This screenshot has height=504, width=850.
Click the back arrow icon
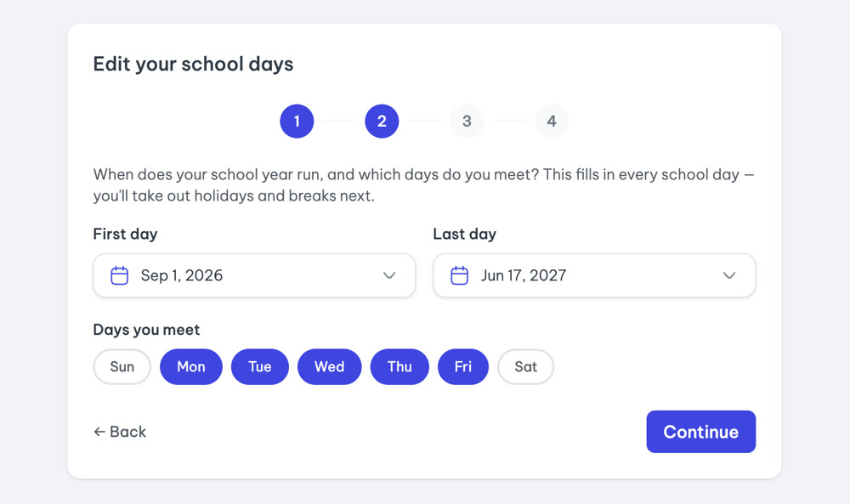pyautogui.click(x=99, y=432)
